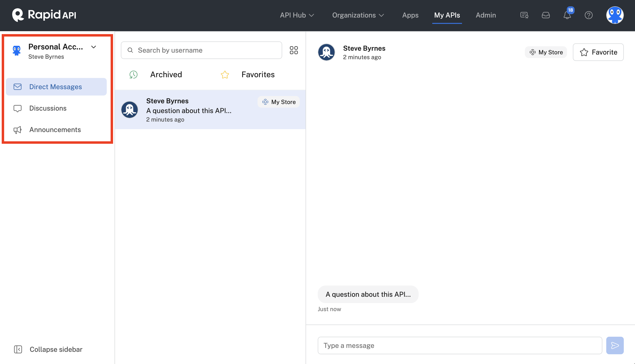
Task: Click Steve Byrnes name in chat header
Action: (364, 48)
